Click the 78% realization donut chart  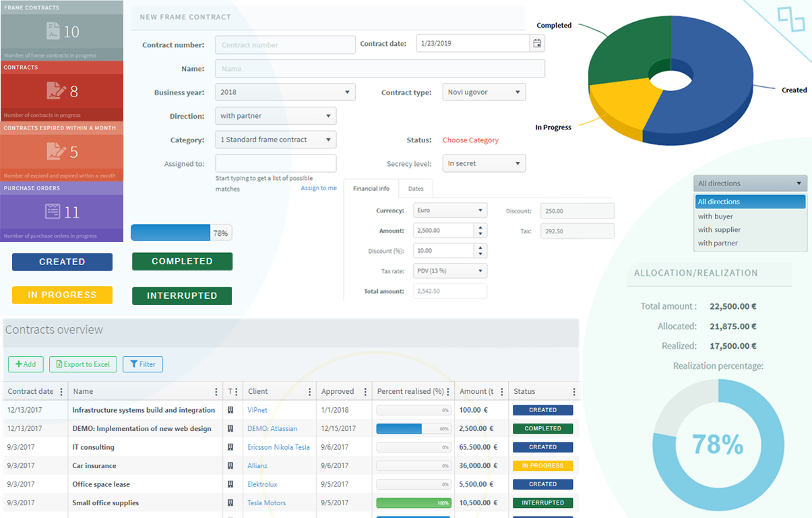click(718, 444)
